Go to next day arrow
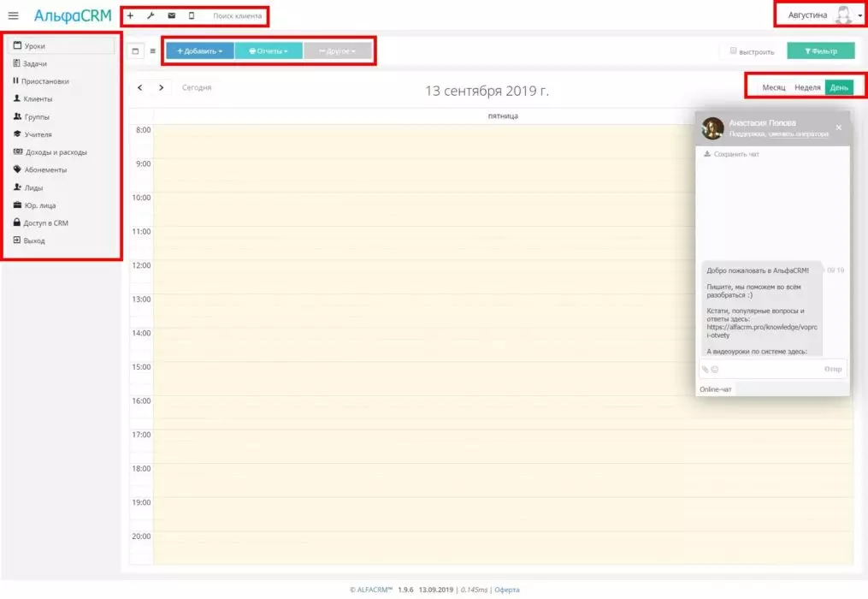 pos(161,87)
